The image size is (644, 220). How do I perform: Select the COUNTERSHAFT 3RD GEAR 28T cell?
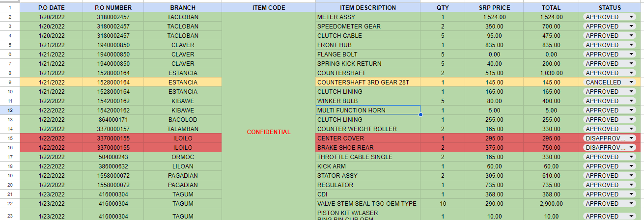point(367,82)
